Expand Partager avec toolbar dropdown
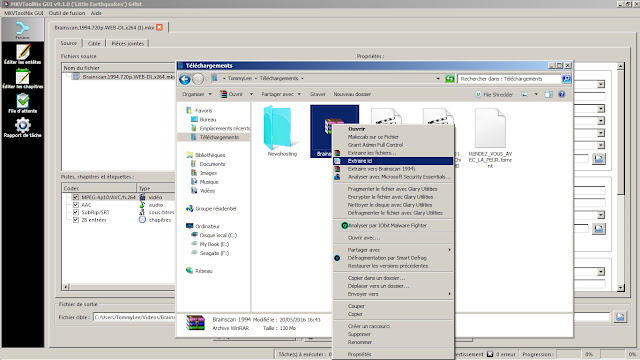Image resolution: width=640 pixels, height=360 pixels. [281, 94]
